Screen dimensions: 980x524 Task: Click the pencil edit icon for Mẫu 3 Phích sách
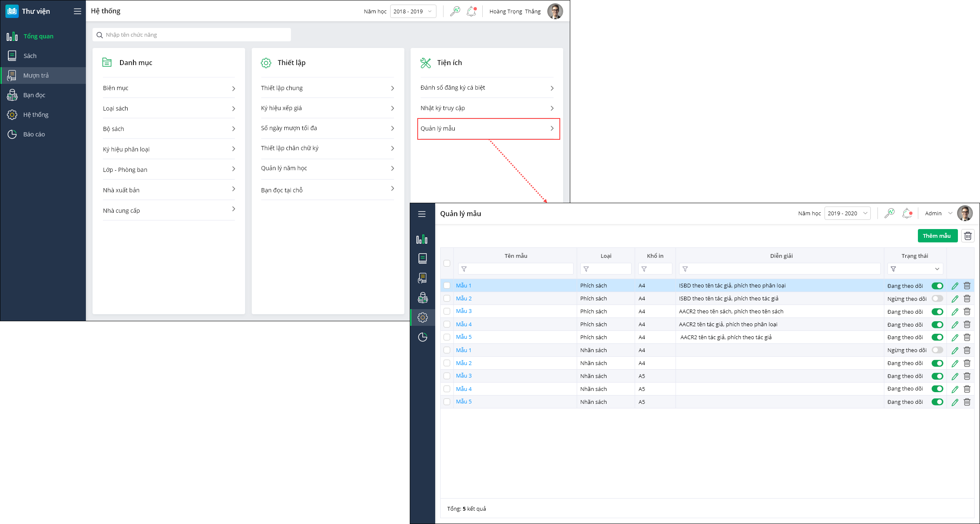[955, 312]
